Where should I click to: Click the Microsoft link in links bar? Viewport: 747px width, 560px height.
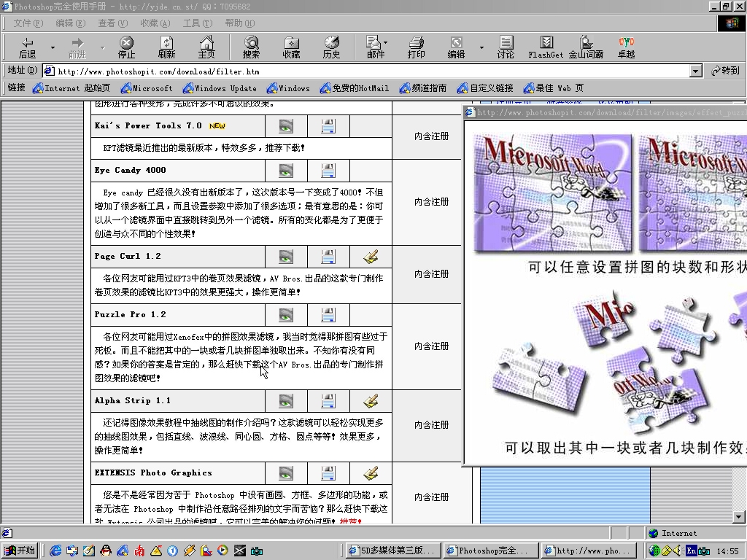pyautogui.click(x=147, y=88)
